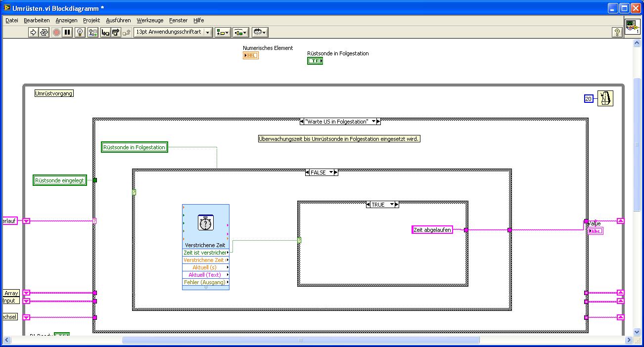Select the Rüstsonde in Folgestation TF terminal
This screenshot has height=347, width=644.
coord(315,61)
